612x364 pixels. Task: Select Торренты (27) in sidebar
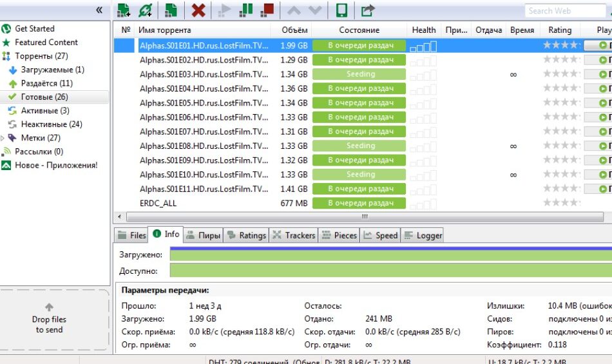(x=41, y=56)
